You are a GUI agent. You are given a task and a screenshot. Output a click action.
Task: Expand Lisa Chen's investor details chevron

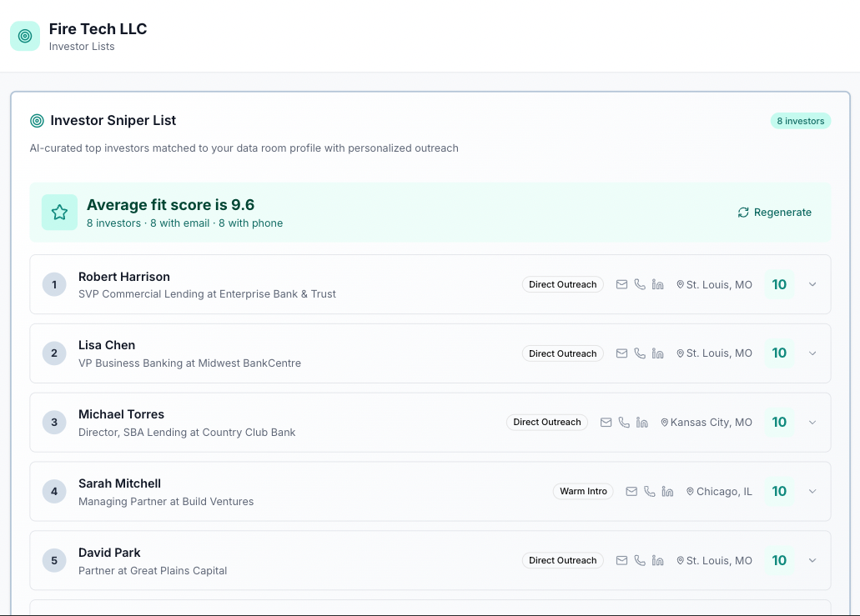(812, 353)
